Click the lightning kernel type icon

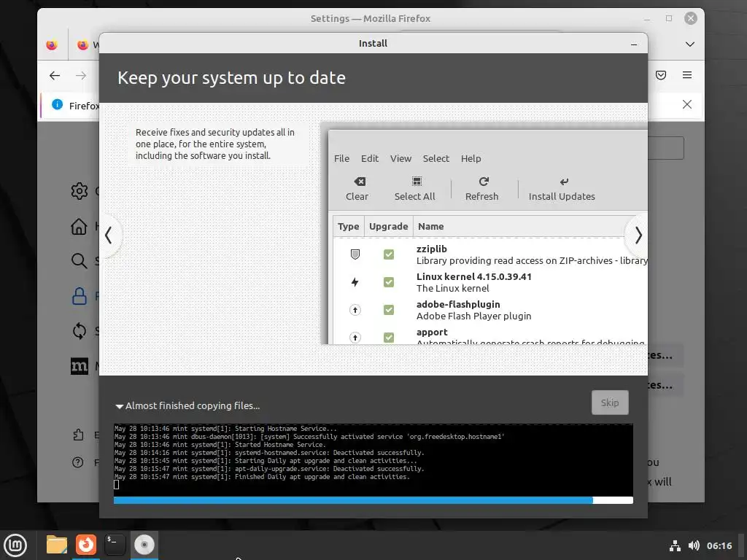355,282
